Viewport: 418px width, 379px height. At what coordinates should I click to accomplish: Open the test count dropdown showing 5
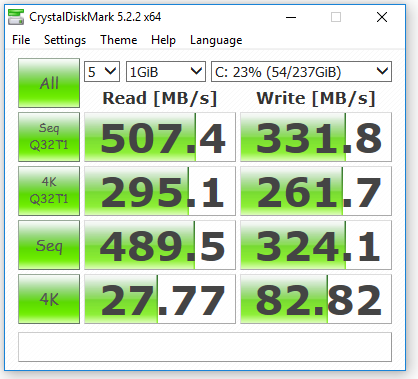pos(102,72)
